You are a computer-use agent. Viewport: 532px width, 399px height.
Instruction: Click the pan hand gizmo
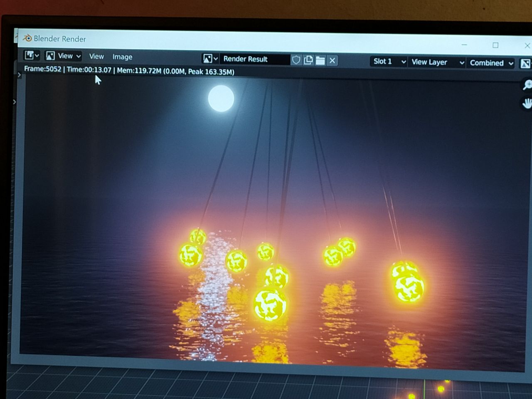pos(527,103)
